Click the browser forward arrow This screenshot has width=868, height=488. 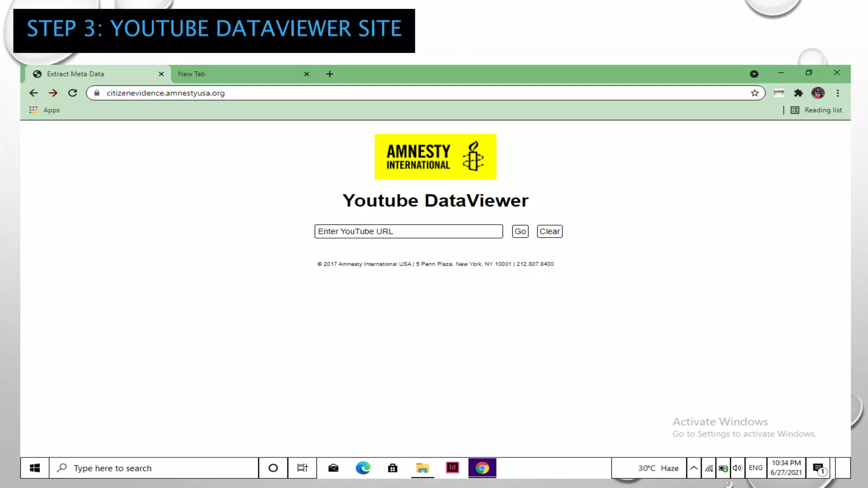53,93
